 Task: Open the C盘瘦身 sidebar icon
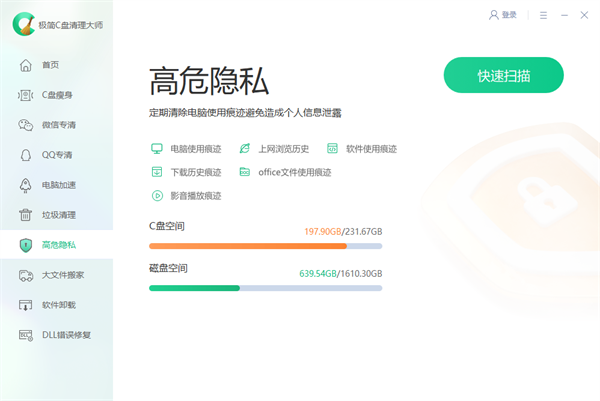tap(25, 95)
